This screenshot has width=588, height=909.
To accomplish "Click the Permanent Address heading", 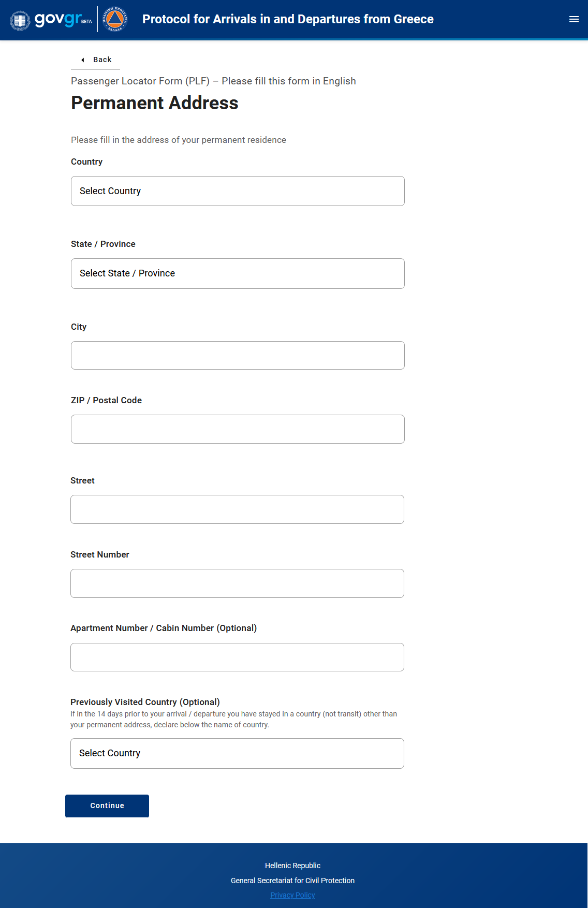I will click(155, 103).
